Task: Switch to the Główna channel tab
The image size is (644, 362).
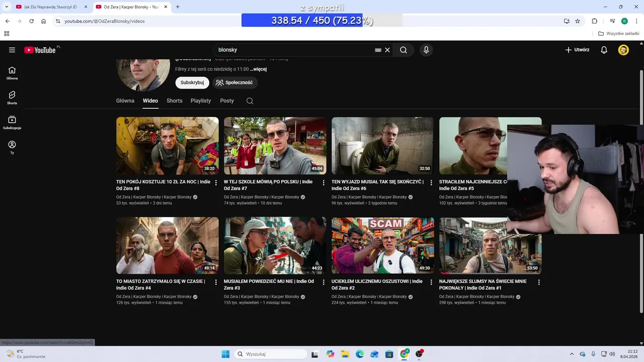Action: coord(125,101)
